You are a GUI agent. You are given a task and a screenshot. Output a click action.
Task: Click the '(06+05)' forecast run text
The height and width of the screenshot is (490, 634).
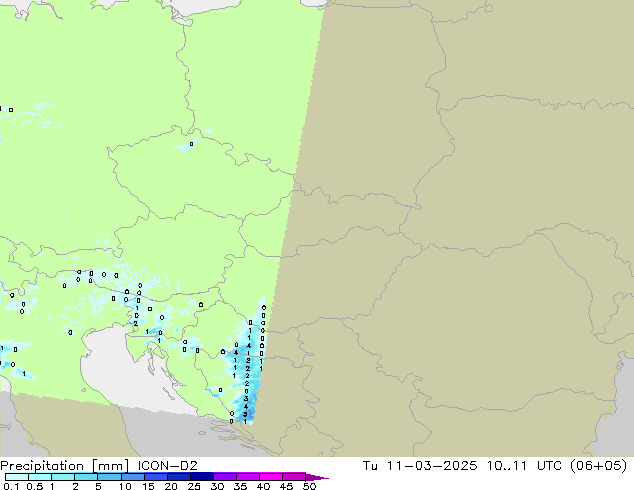pos(598,465)
